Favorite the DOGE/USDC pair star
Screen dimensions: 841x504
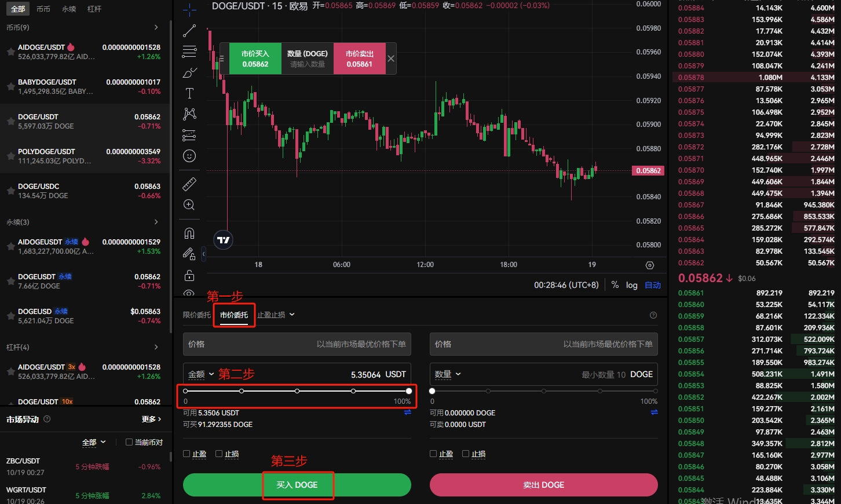[x=10, y=191]
